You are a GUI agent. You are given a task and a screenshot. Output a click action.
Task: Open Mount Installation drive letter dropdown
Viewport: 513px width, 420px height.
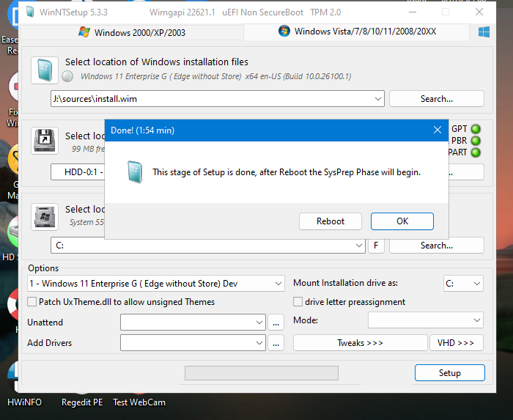(x=463, y=284)
